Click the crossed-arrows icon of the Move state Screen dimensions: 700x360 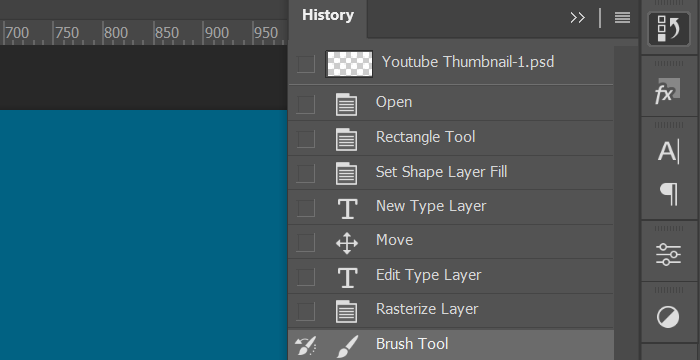click(x=347, y=243)
